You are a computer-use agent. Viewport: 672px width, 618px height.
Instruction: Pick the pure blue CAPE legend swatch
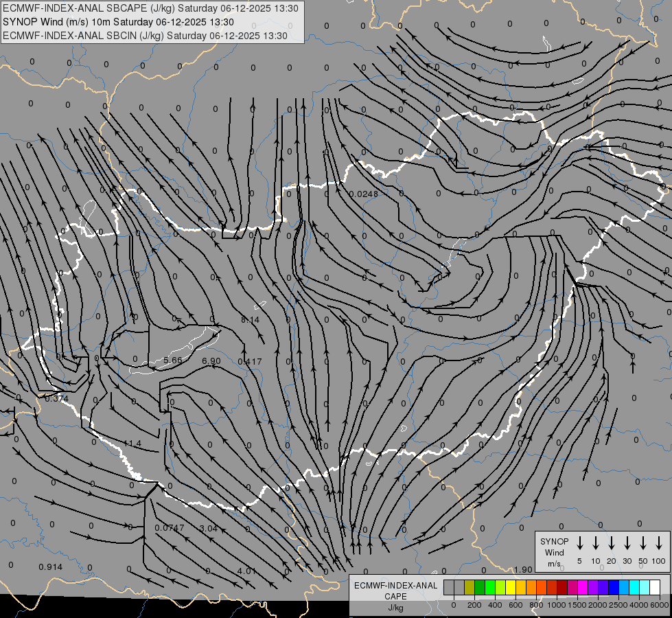614,587
